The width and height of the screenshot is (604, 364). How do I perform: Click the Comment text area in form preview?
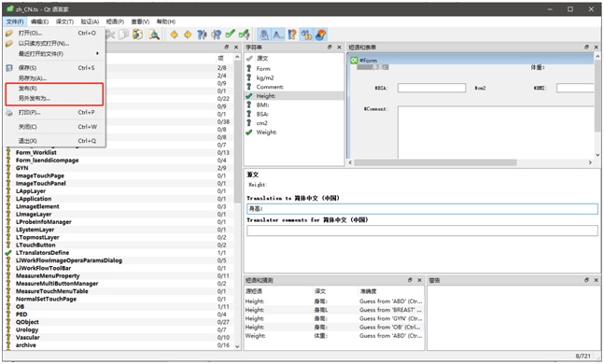click(x=496, y=132)
